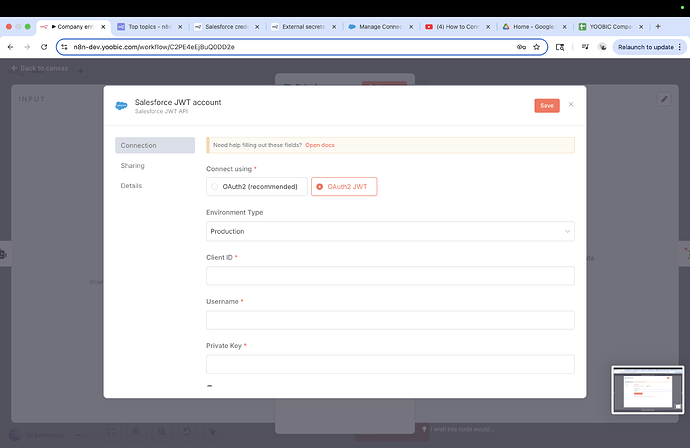Click I wish this node would text

[x=462, y=429]
